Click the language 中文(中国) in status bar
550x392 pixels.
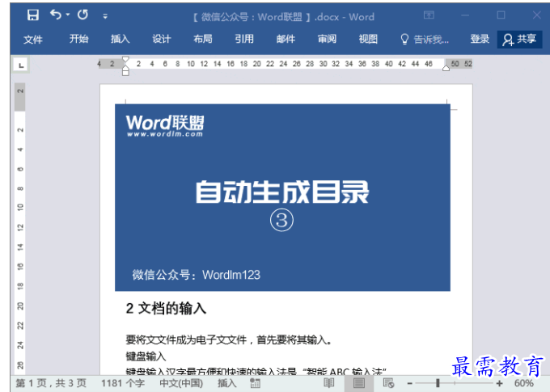click(x=181, y=383)
